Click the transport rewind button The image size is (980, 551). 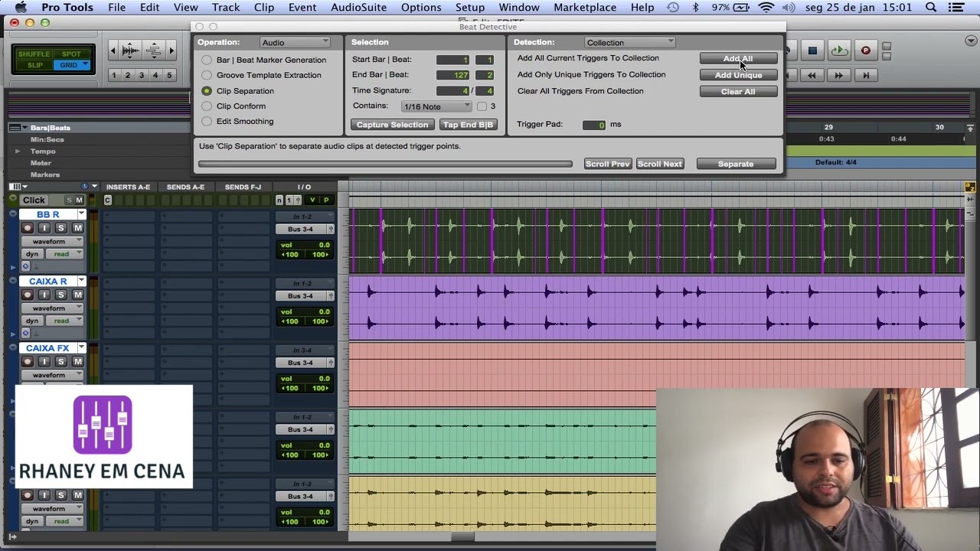tap(812, 75)
